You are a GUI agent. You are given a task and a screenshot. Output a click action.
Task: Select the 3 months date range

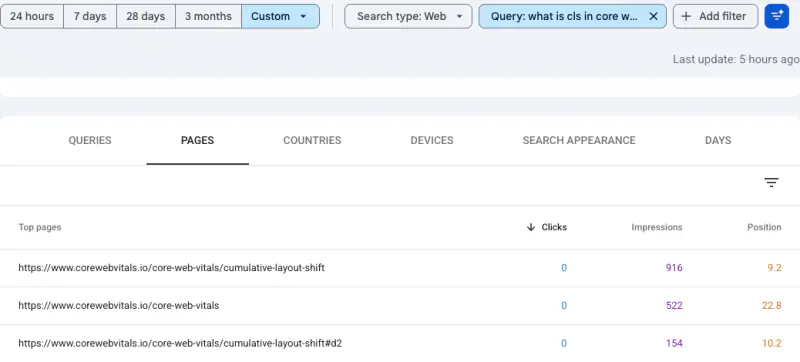pyautogui.click(x=208, y=16)
